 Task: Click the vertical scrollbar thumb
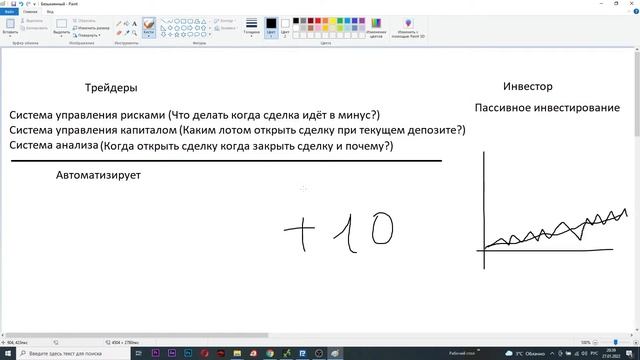coord(637,94)
